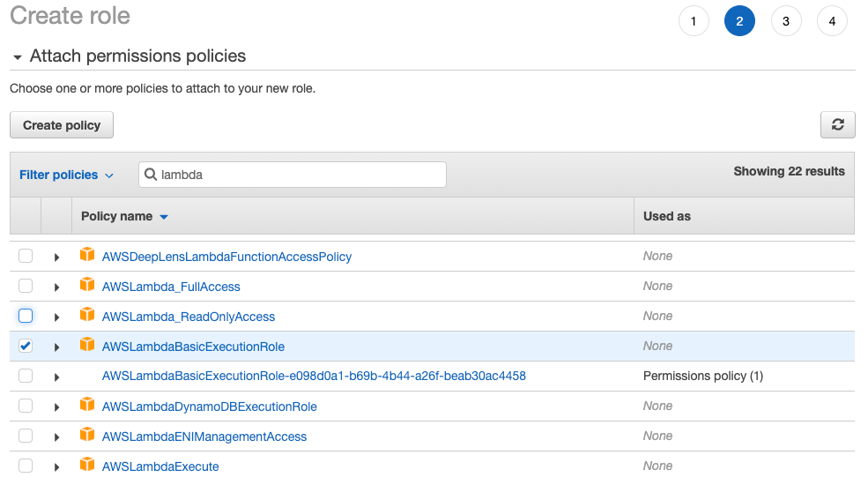
Task: Check the AWSLambda_FullAccess checkbox
Action: (x=26, y=286)
